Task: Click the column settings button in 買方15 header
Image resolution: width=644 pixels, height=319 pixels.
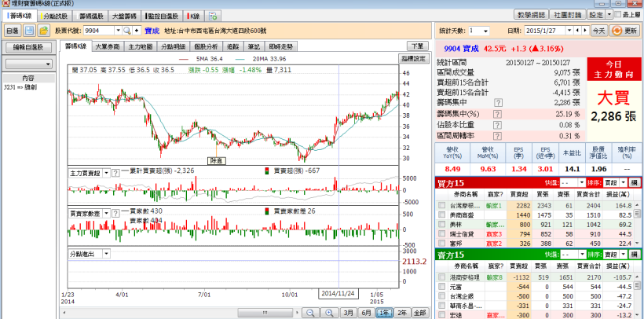Action: pos(634,182)
